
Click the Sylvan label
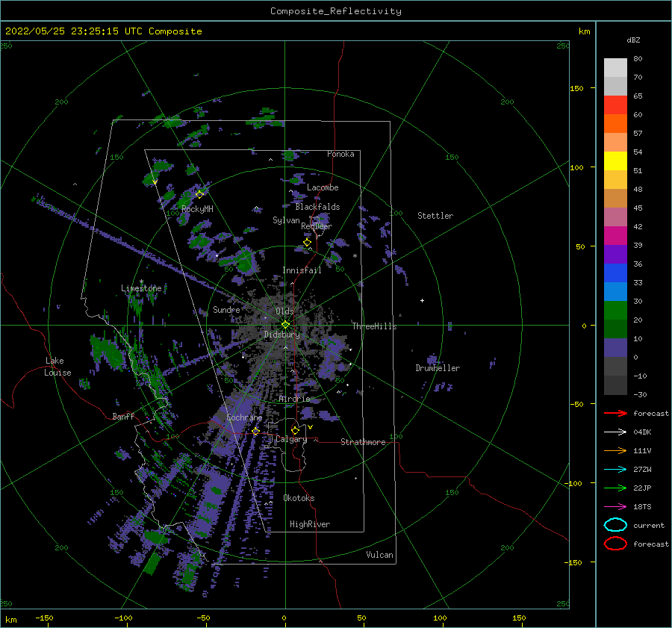click(x=286, y=220)
